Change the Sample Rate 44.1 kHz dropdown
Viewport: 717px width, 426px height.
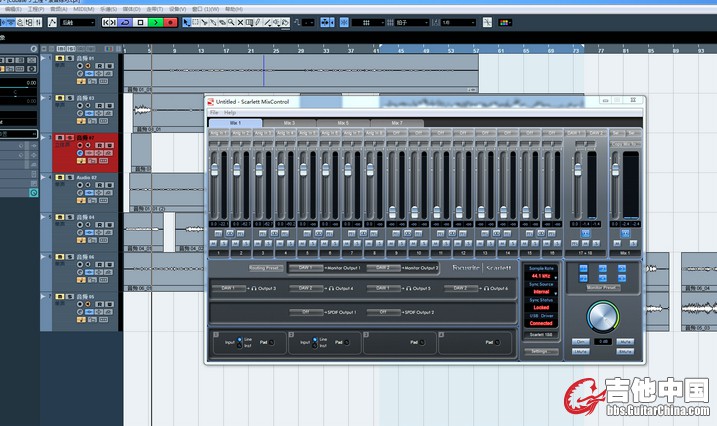click(x=541, y=277)
